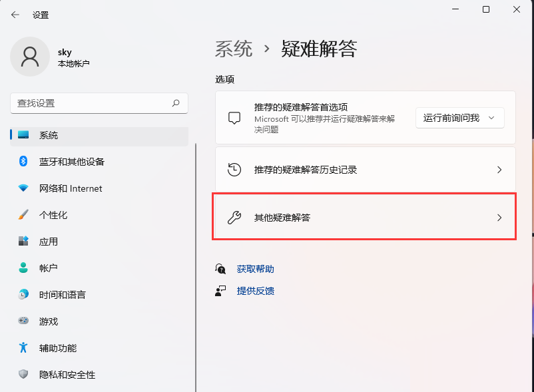Select 系统 in the sidebar
The width and height of the screenshot is (534, 392).
click(x=99, y=135)
